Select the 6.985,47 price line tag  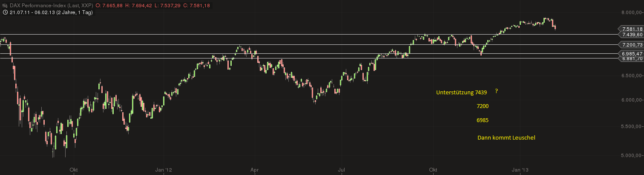[x=631, y=54]
